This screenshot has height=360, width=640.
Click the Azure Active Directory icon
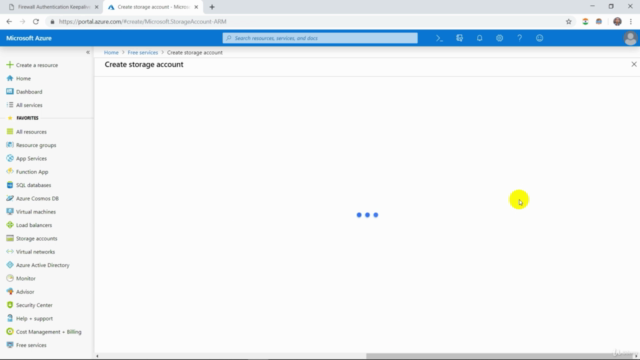coord(10,265)
